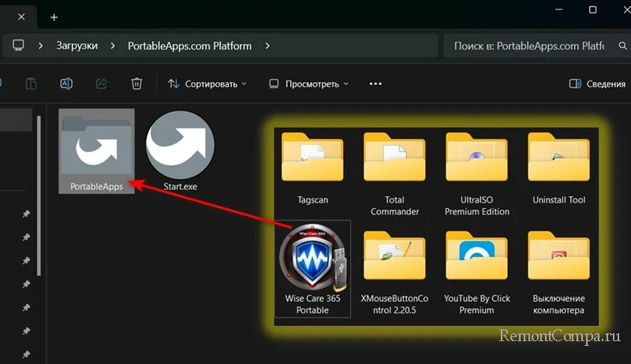631x364 pixels.
Task: Toggle the Сведения details pane
Action: pos(596,84)
